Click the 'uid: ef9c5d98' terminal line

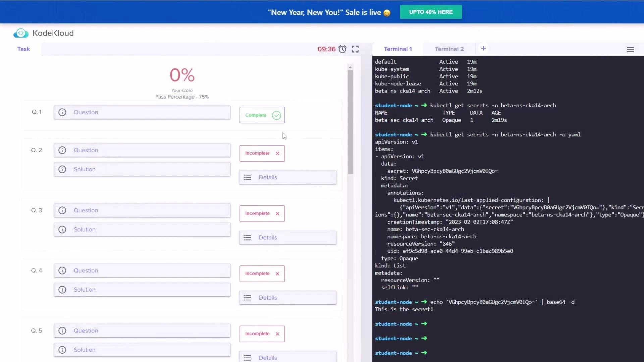450,251
